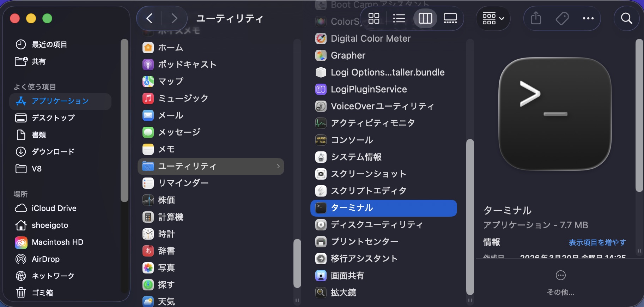
Task: Click the applications column vertical scrollbar
Action: click(297, 263)
